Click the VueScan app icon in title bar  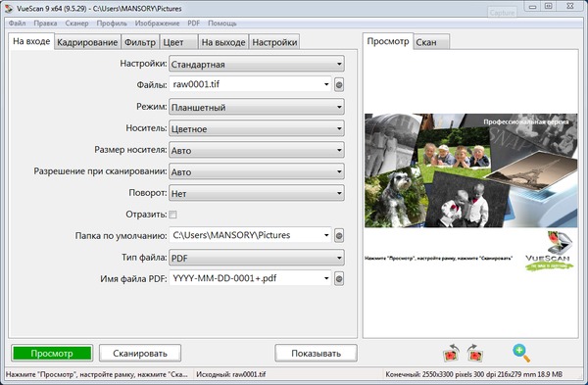tap(8, 8)
